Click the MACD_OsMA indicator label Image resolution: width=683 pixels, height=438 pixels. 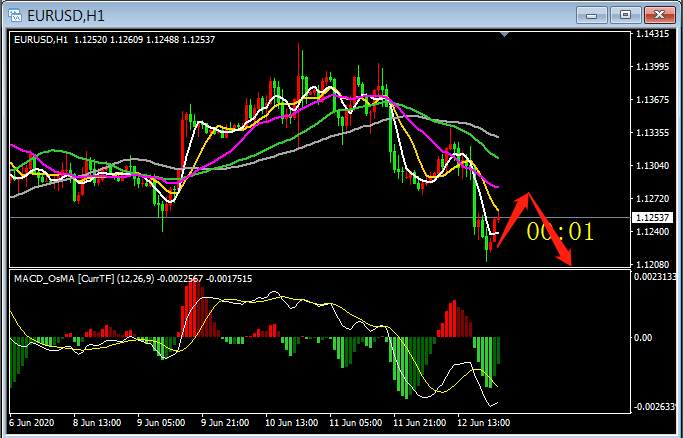(x=133, y=279)
